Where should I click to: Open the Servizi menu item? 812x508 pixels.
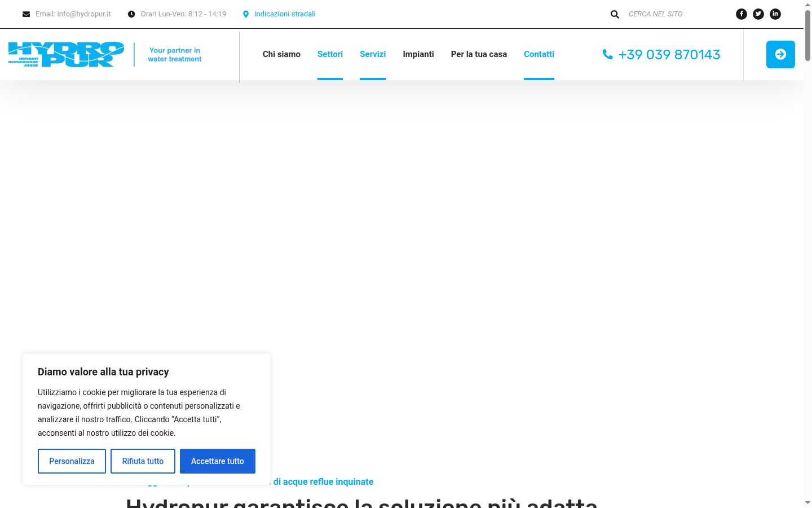point(373,54)
